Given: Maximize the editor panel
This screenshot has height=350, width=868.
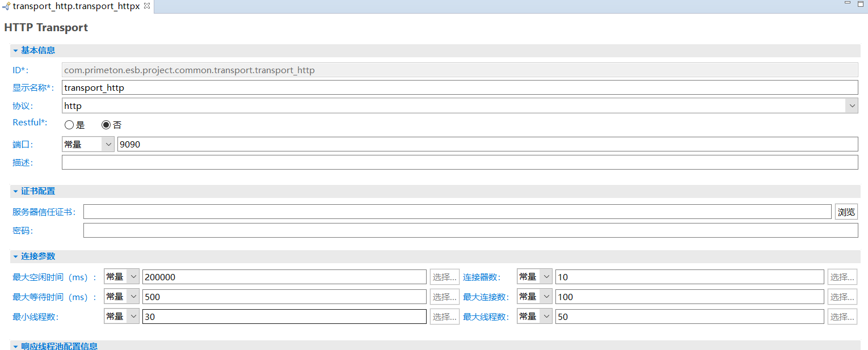Looking at the screenshot, I should [860, 4].
